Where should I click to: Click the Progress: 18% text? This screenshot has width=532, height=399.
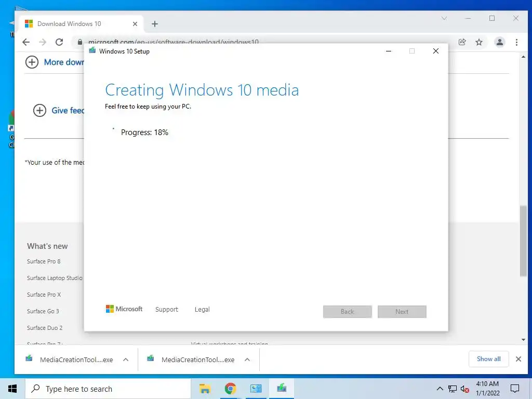click(144, 132)
